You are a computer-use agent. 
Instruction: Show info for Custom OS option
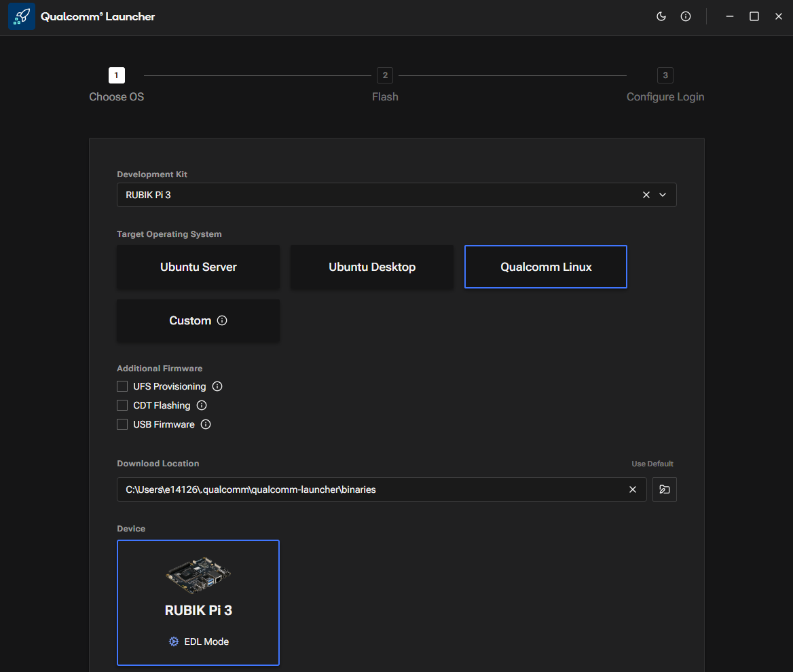222,320
